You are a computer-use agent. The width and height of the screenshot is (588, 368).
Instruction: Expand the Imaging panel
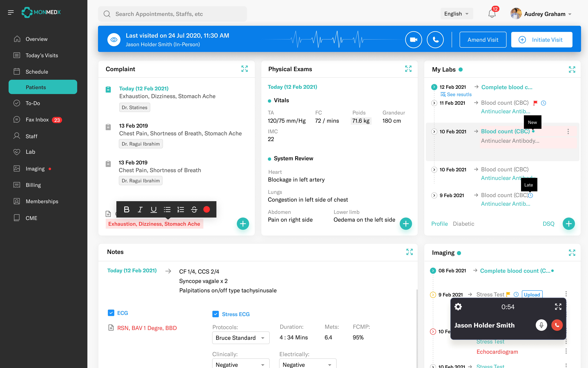(x=572, y=253)
